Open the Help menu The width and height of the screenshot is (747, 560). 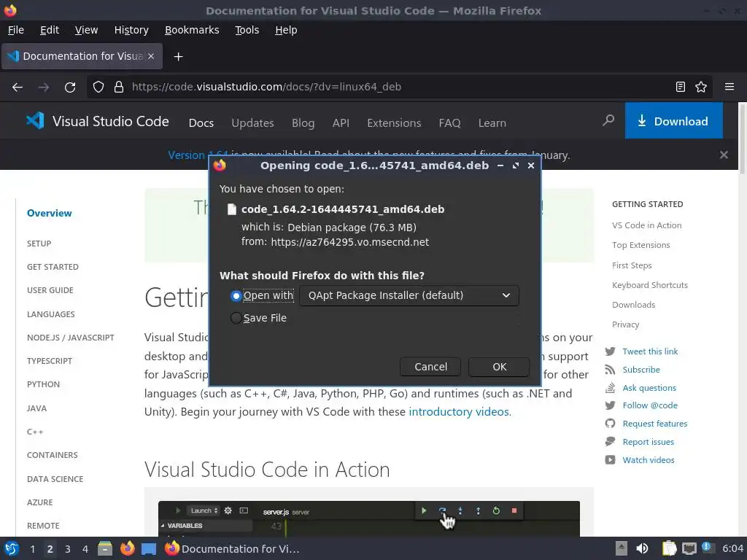pos(286,30)
